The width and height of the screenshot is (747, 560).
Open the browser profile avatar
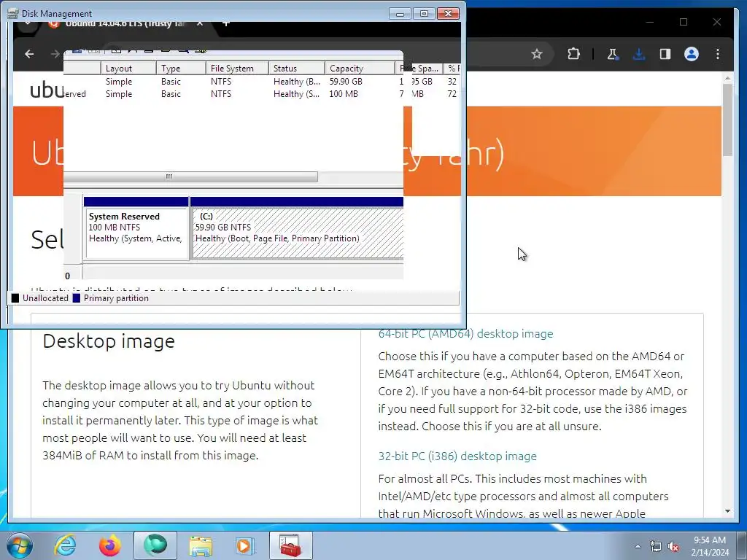[x=692, y=54]
